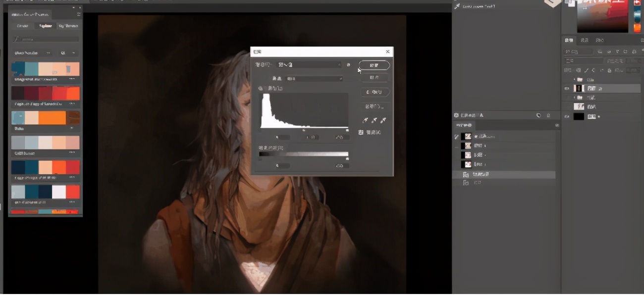Open the Most Popular sort dropdown
Viewport: 644px width, 295px height.
(x=33, y=52)
